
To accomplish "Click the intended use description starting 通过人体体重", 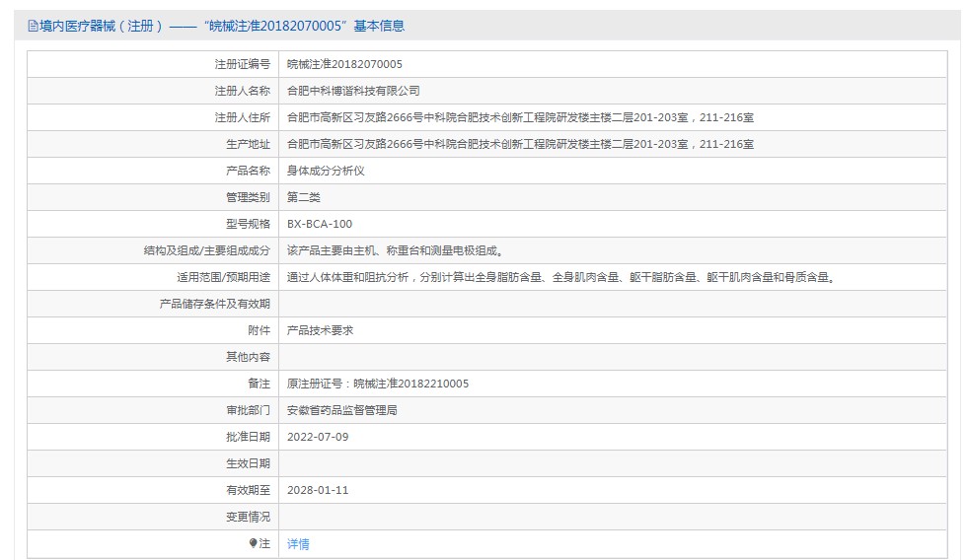I will point(561,277).
